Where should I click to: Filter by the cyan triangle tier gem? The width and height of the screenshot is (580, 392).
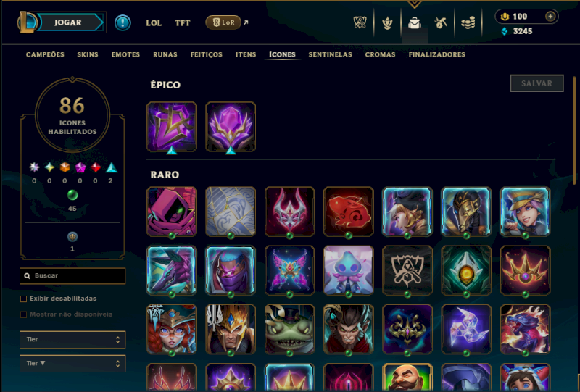(112, 168)
